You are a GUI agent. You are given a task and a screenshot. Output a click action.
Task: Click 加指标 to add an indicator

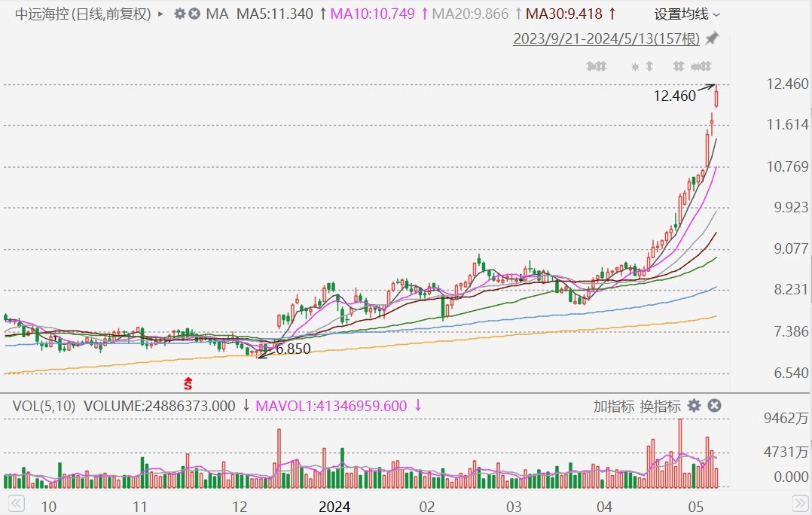coord(613,406)
